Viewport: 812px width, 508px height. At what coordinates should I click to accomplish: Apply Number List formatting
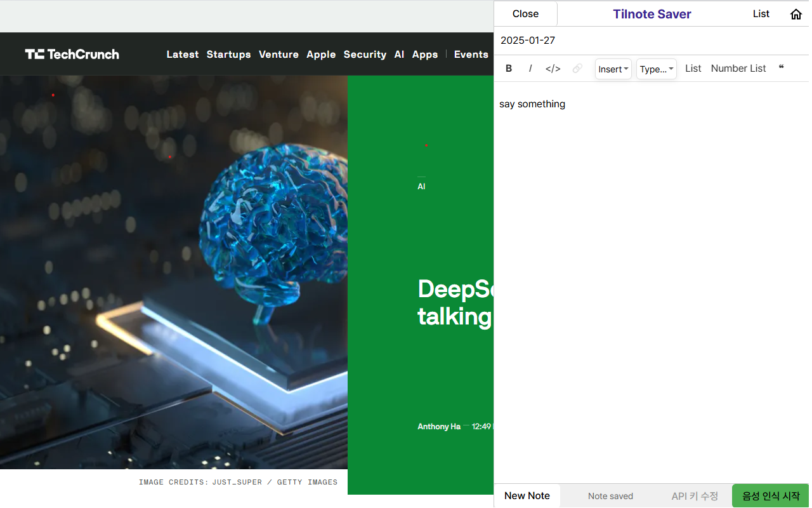[x=738, y=69]
